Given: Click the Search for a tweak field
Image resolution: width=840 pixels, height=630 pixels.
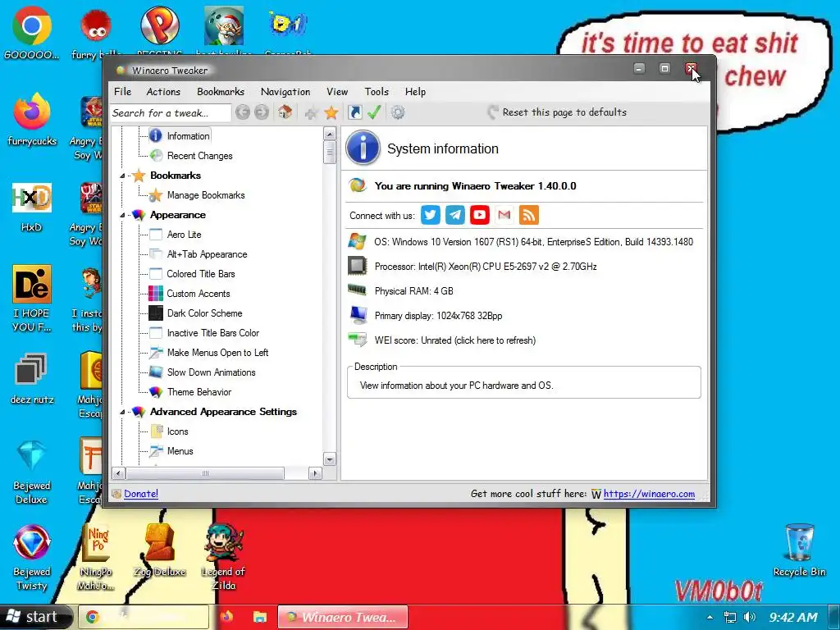Looking at the screenshot, I should tap(171, 113).
